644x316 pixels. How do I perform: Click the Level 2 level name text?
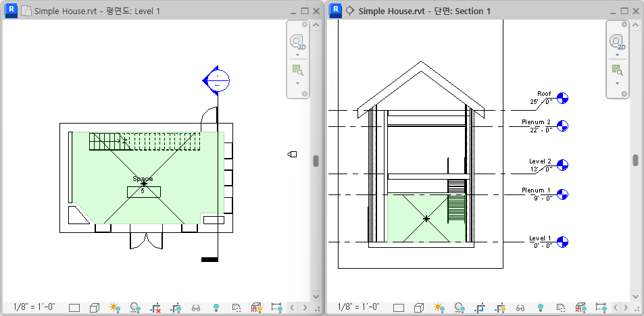pyautogui.click(x=540, y=161)
